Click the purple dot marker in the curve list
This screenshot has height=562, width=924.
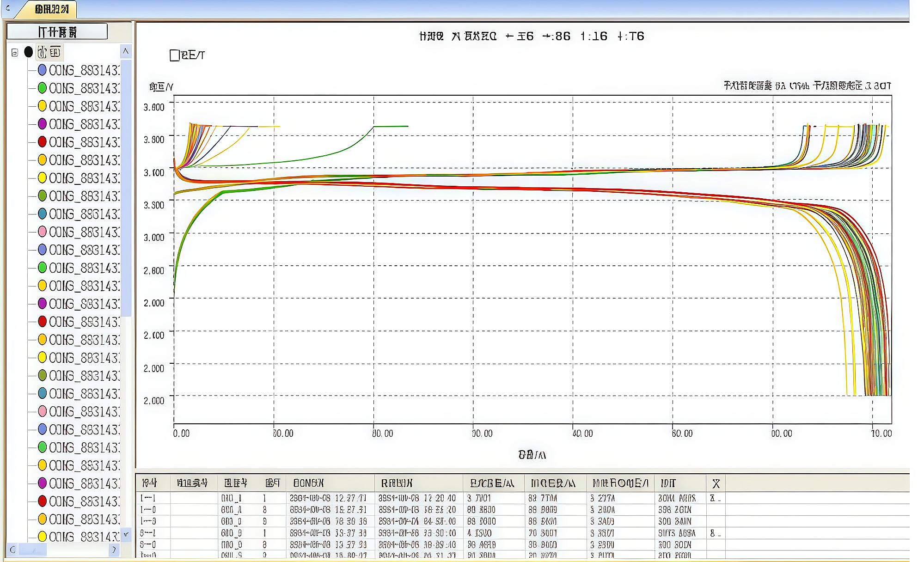coord(42,123)
